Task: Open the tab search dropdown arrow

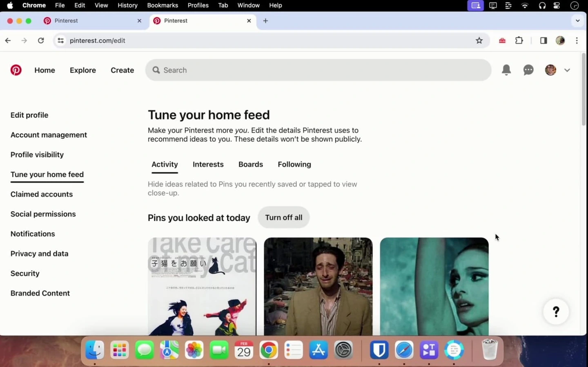Action: (577, 20)
